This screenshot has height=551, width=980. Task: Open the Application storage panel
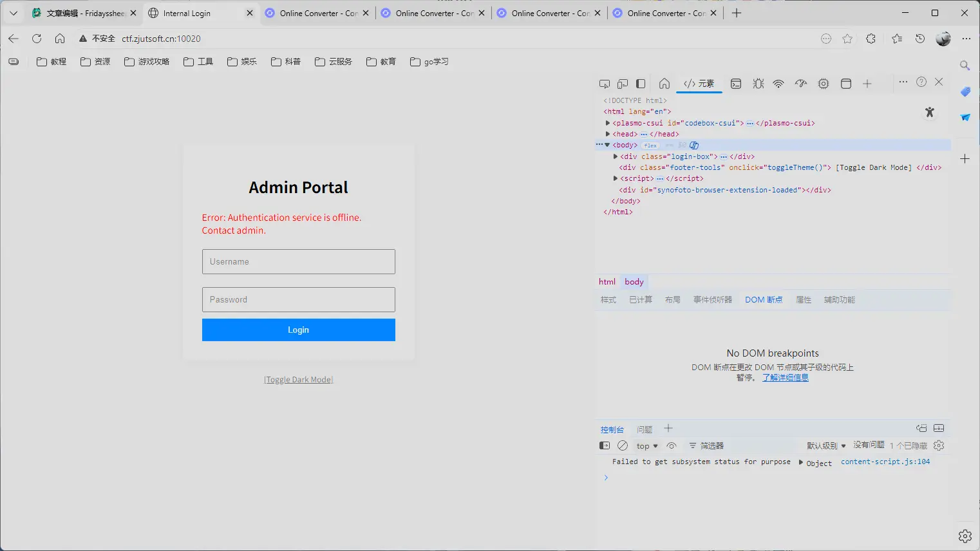click(x=845, y=83)
